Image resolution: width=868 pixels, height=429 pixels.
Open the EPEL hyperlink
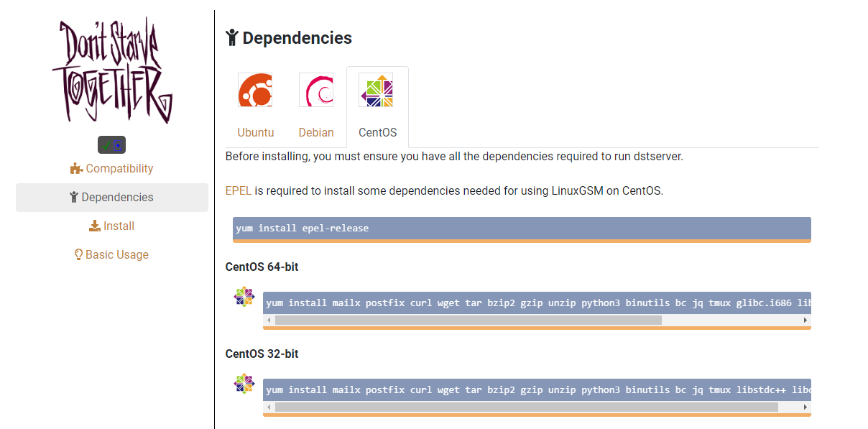[239, 191]
